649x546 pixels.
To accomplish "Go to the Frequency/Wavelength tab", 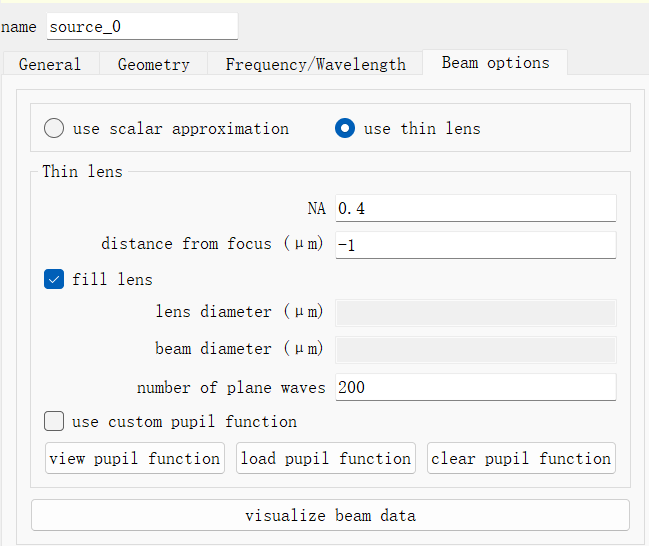I will pos(315,64).
